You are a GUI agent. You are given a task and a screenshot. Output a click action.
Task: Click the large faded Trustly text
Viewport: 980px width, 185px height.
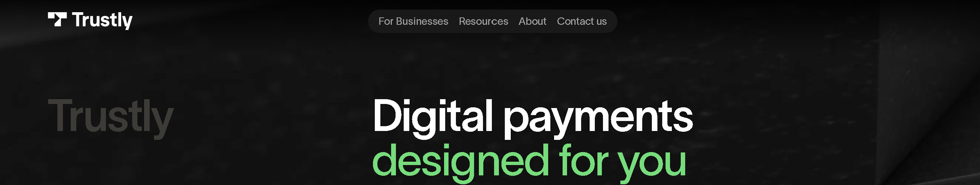[x=111, y=117]
